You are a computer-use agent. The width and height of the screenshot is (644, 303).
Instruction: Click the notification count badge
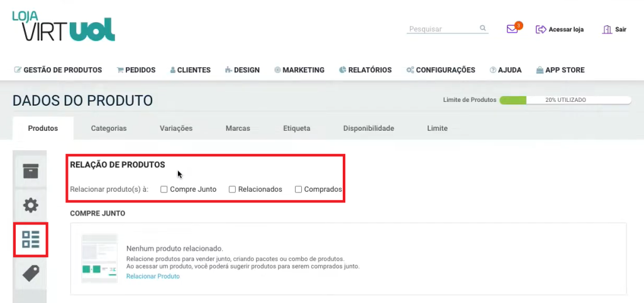(519, 25)
